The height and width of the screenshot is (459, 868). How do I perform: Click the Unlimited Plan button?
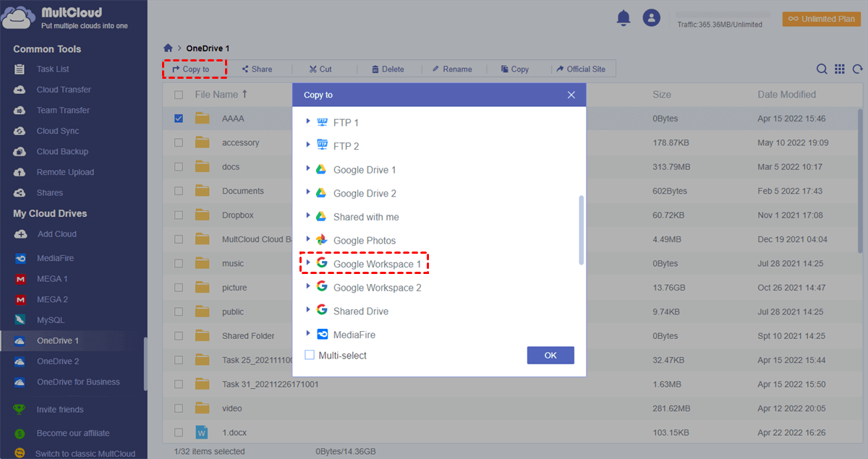(x=821, y=19)
